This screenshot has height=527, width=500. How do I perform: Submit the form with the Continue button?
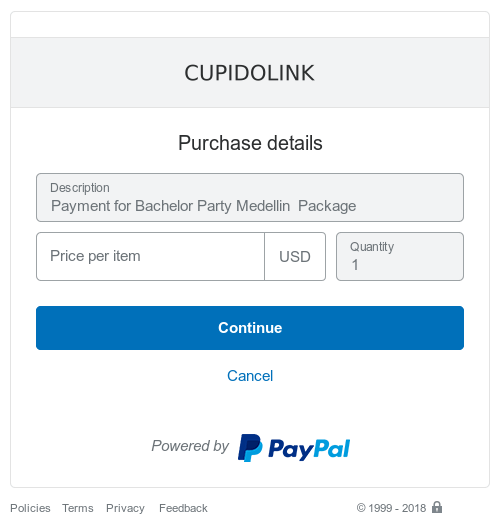pyautogui.click(x=250, y=328)
